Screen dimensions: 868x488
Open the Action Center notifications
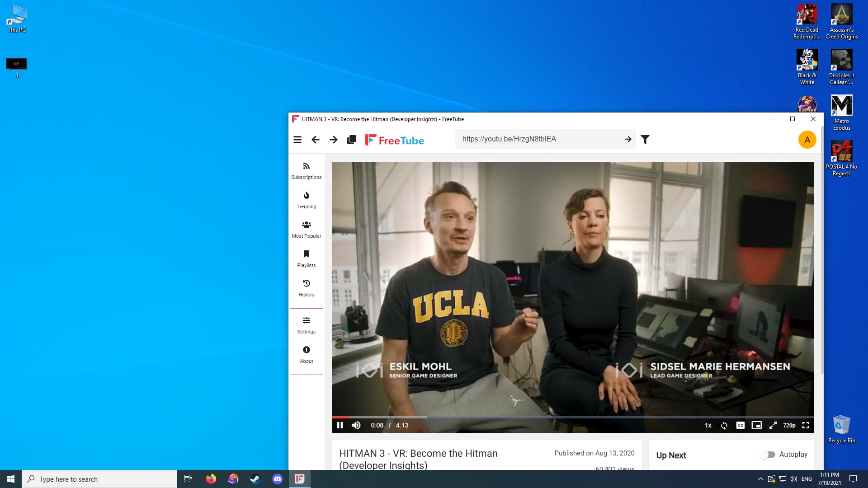pyautogui.click(x=853, y=479)
